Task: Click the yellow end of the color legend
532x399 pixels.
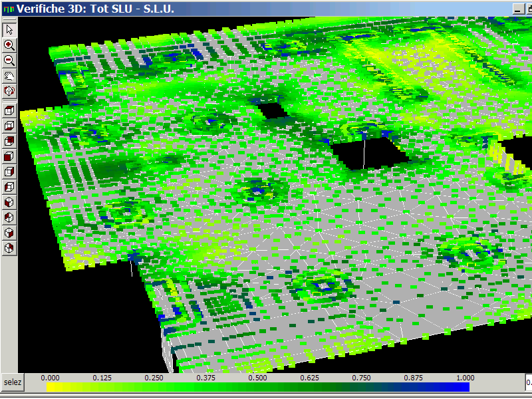Action: tap(53, 386)
